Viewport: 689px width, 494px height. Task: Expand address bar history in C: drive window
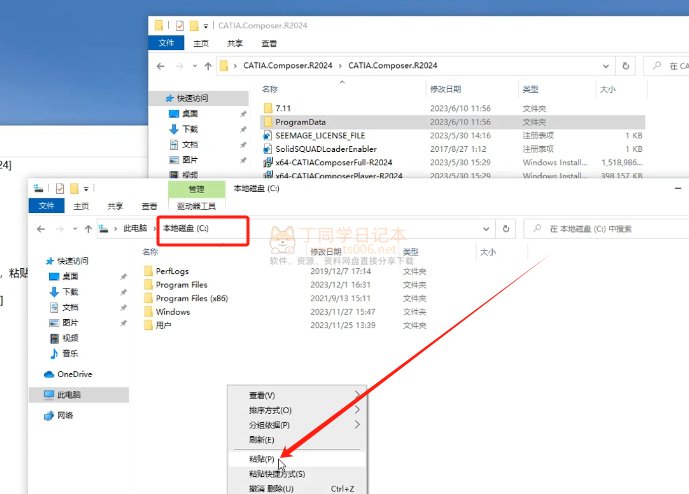[486, 229]
